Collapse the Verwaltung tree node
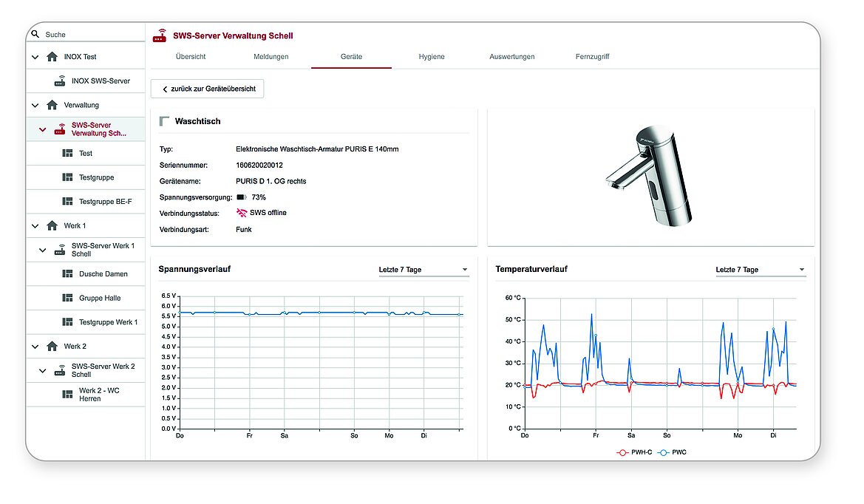This screenshot has width=864, height=504. click(x=35, y=105)
